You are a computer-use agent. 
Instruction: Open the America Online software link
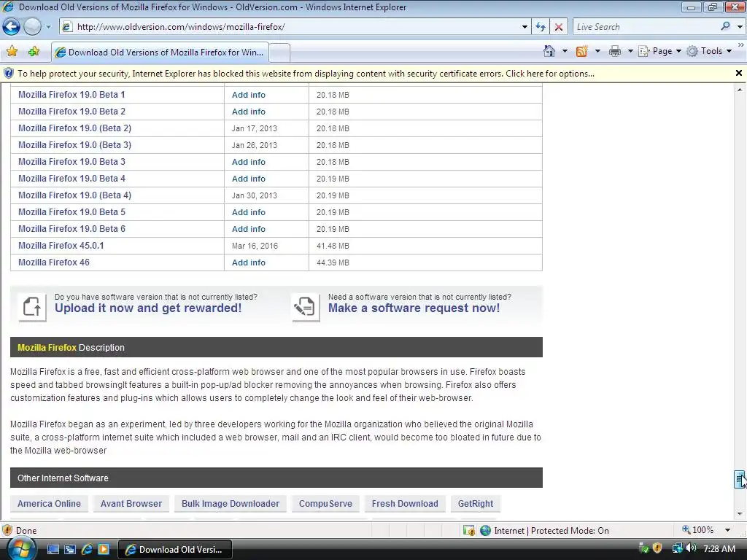[x=49, y=504]
